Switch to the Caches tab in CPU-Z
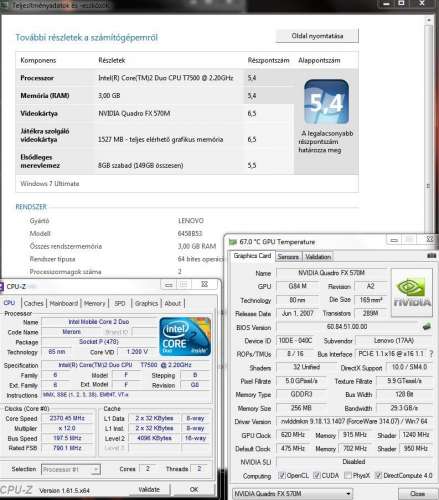The width and height of the screenshot is (439, 500). pos(34,303)
